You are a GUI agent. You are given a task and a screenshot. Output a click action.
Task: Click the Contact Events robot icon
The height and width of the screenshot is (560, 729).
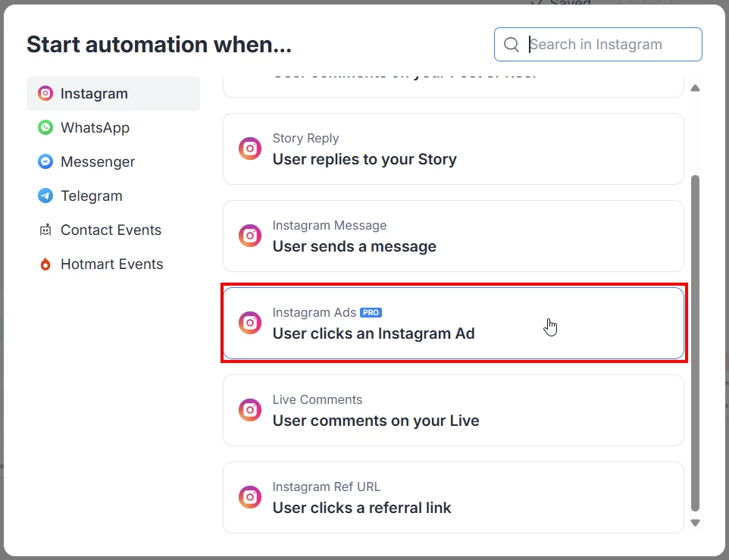coord(45,230)
